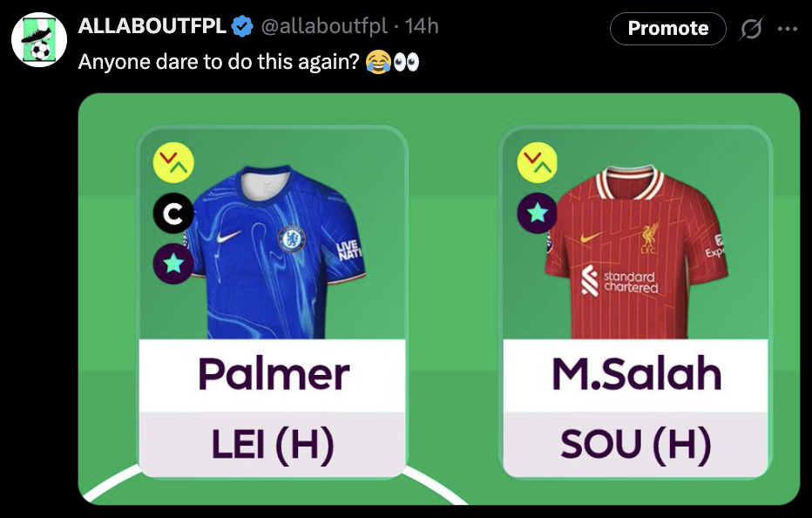This screenshot has width=812, height=518.
Task: Click the blue verified badge
Action: tap(242, 26)
